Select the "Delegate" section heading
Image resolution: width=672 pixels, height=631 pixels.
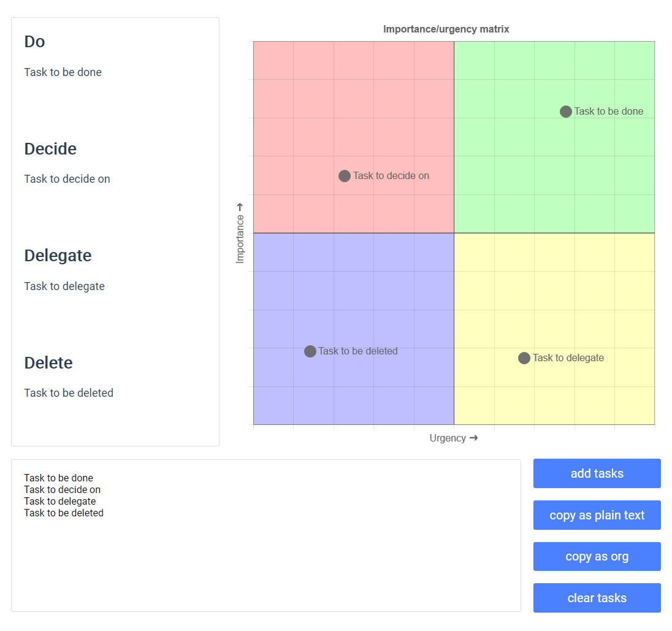point(58,256)
